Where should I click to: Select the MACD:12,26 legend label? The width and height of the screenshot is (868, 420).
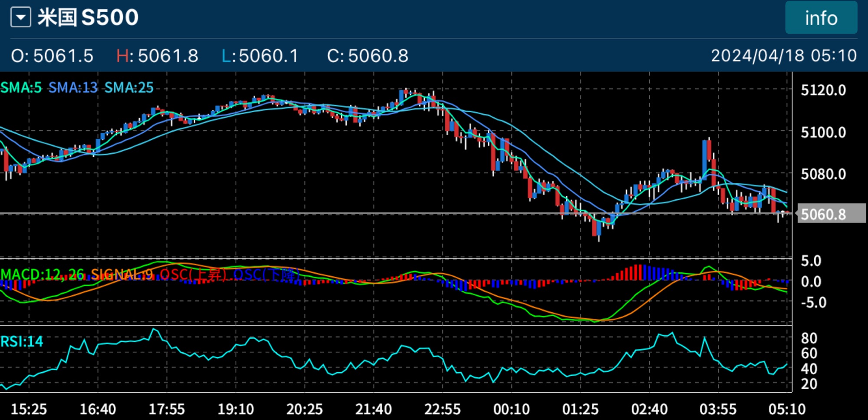(x=42, y=274)
